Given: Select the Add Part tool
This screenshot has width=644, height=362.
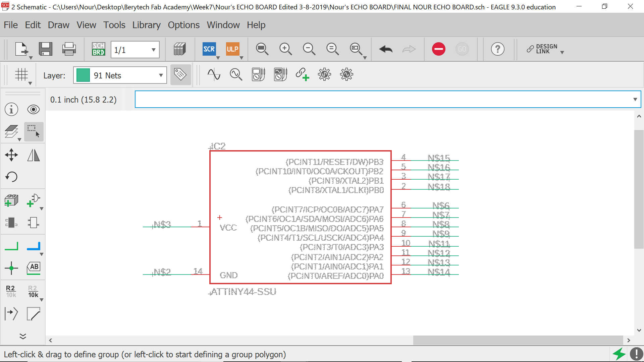Looking at the screenshot, I should [11, 200].
